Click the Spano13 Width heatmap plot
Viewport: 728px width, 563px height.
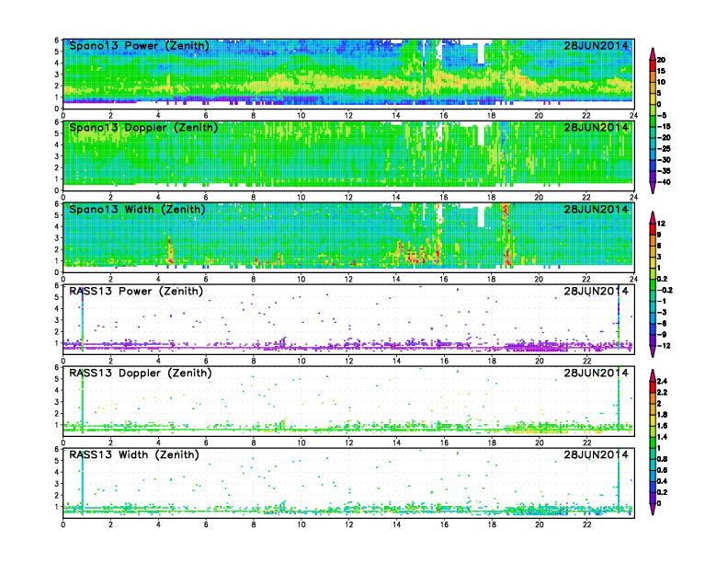click(348, 238)
